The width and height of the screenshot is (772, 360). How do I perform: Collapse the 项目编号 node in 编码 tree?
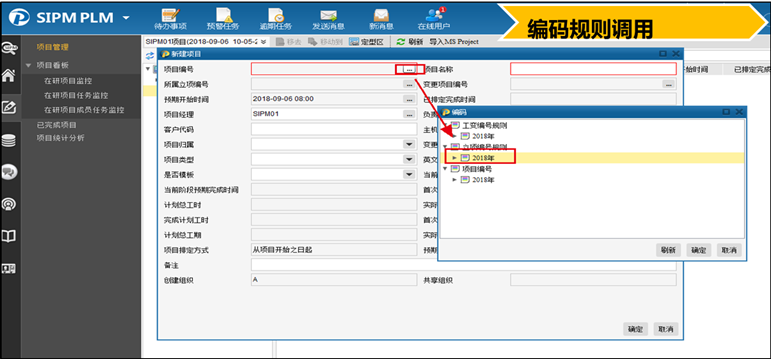(x=445, y=169)
